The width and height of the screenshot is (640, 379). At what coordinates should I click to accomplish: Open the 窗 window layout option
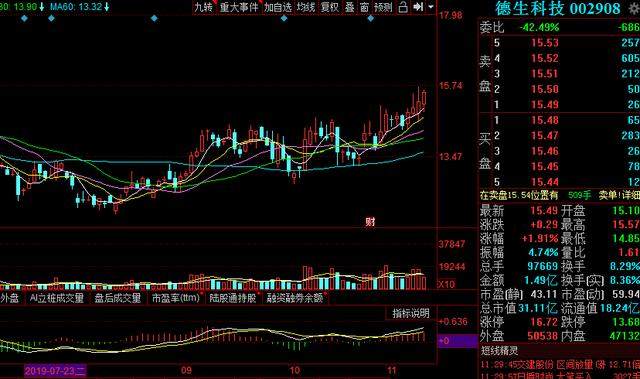click(x=364, y=7)
